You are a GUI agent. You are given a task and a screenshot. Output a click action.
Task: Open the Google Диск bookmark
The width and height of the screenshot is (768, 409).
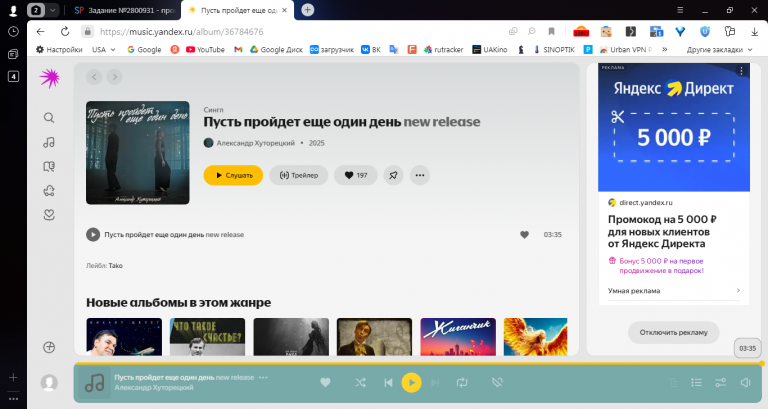click(x=276, y=49)
